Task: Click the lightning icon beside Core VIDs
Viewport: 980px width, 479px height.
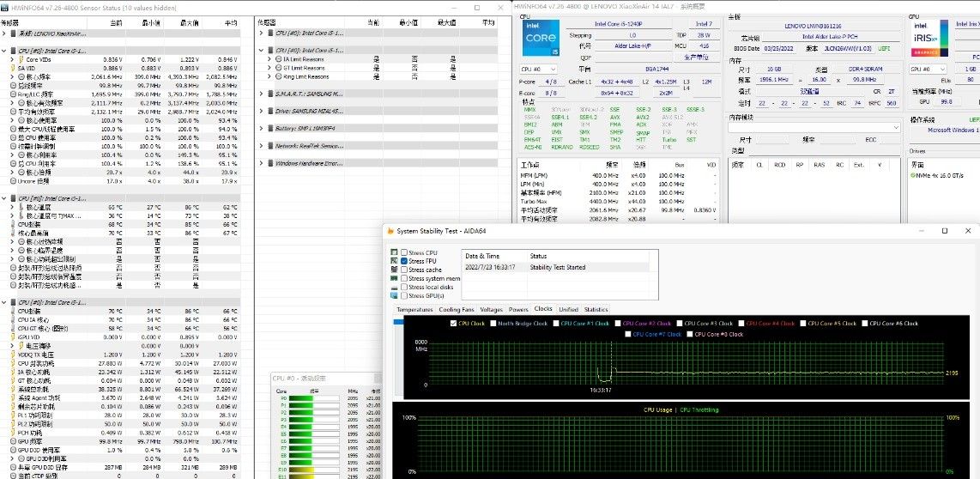Action: pos(21,59)
